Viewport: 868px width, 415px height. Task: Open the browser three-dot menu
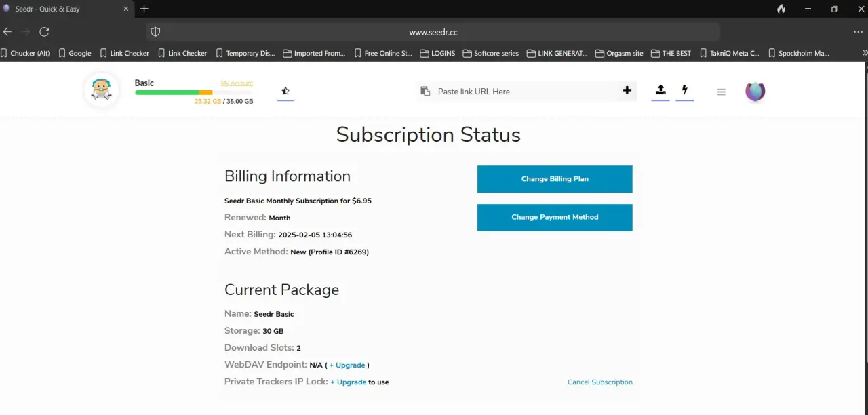click(858, 32)
